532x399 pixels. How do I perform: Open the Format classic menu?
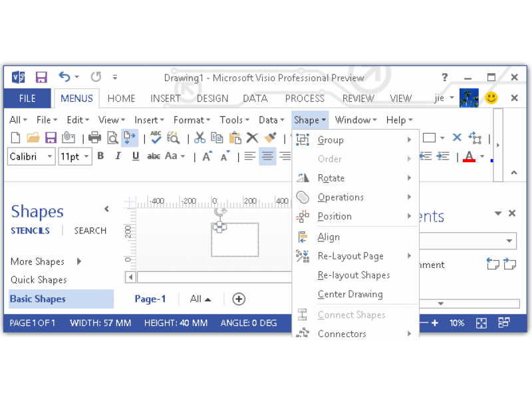192,120
